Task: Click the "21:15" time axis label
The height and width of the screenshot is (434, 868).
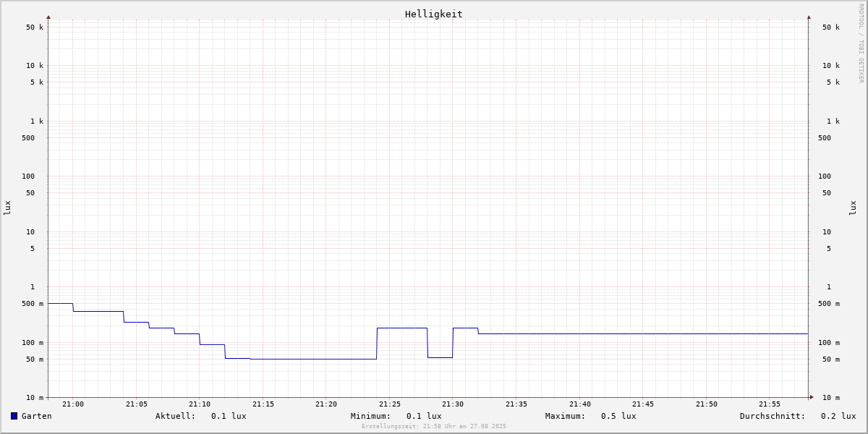Action: [263, 404]
